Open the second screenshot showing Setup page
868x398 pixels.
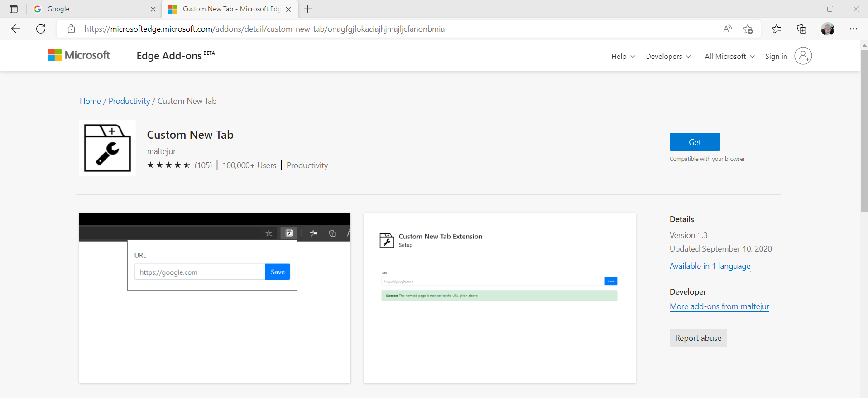click(x=500, y=298)
